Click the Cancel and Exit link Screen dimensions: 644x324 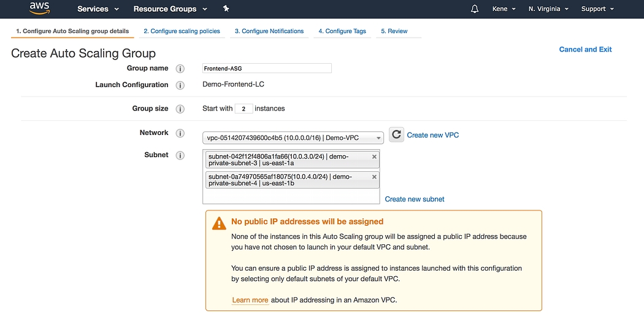pos(585,50)
